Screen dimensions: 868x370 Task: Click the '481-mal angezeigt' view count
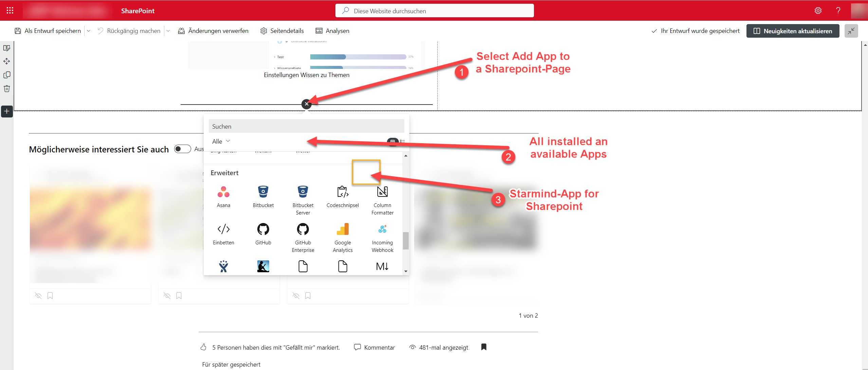[444, 348]
